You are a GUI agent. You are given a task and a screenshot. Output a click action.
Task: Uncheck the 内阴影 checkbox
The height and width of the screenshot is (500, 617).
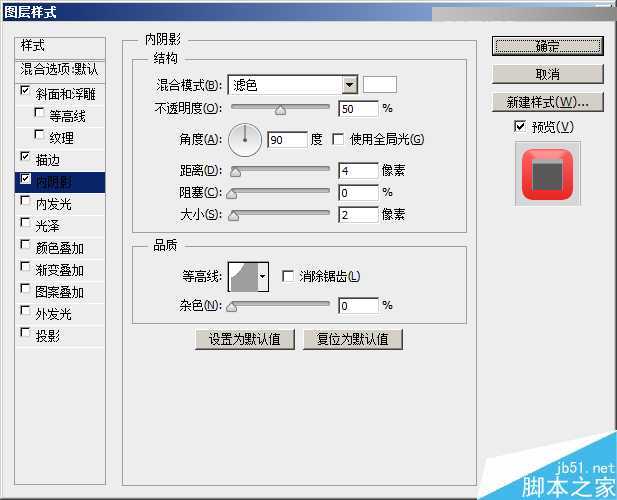25,179
